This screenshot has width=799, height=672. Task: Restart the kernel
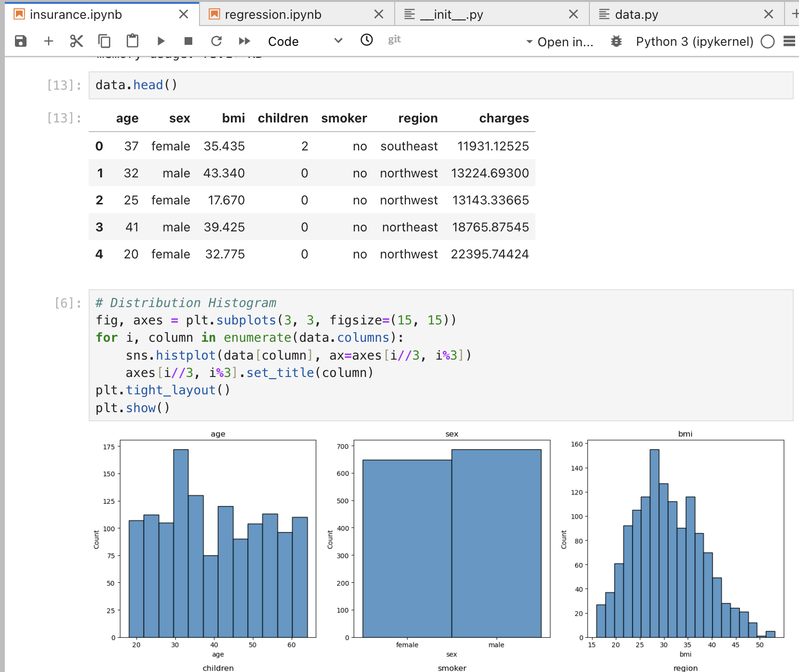coord(216,41)
